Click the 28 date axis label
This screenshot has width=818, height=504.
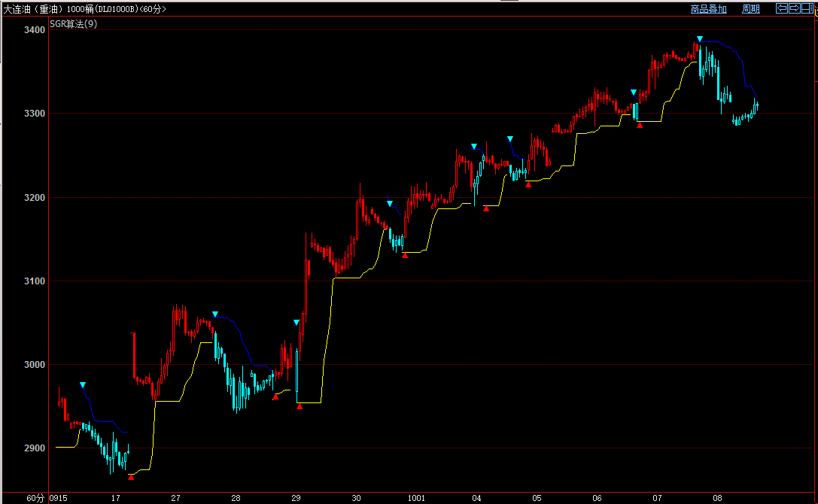(x=236, y=498)
